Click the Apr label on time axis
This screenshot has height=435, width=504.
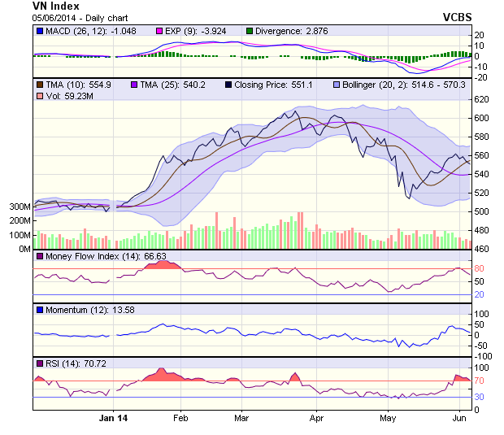[316, 418]
